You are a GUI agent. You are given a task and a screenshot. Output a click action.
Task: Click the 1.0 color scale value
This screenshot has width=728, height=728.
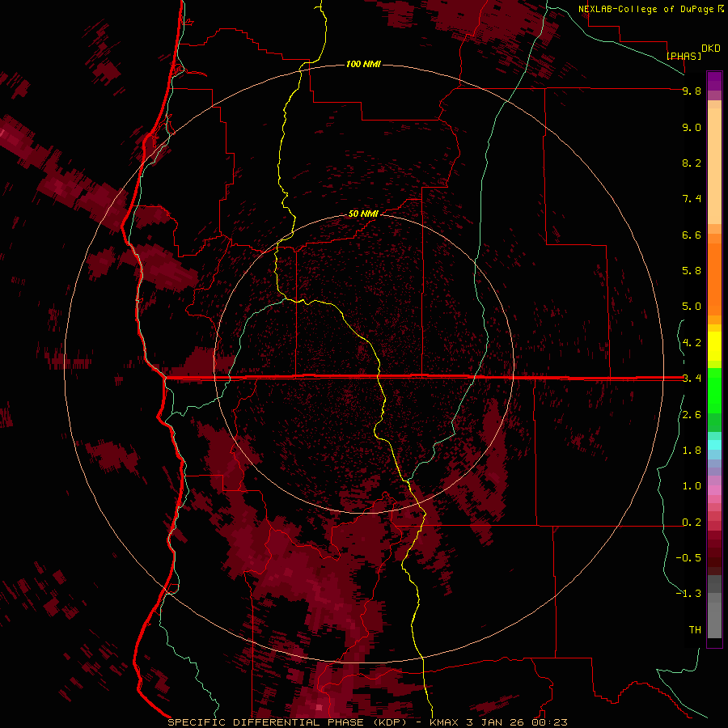pyautogui.click(x=692, y=486)
